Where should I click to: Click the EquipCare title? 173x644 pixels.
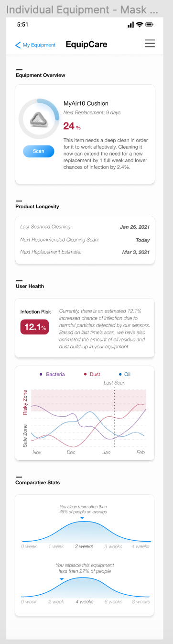(86, 44)
